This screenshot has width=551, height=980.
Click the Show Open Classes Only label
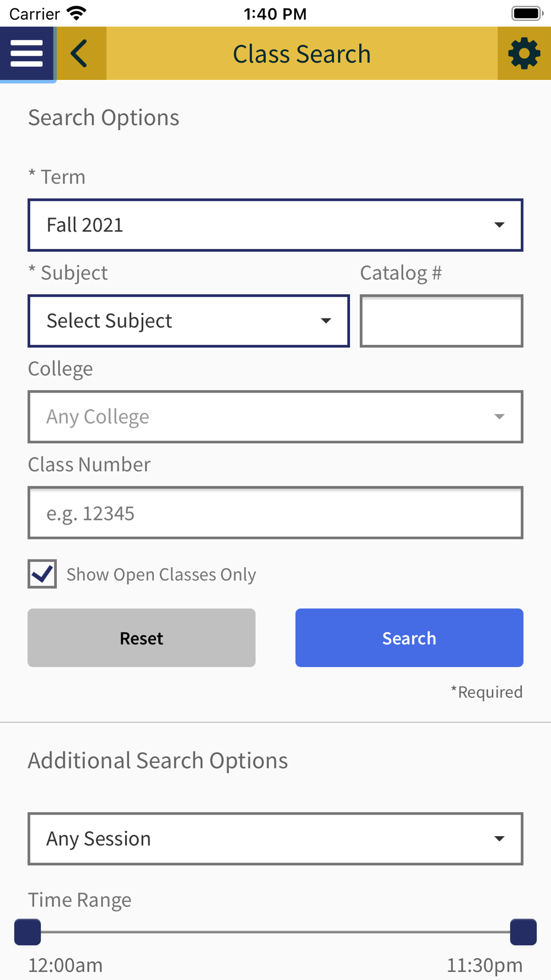point(161,574)
